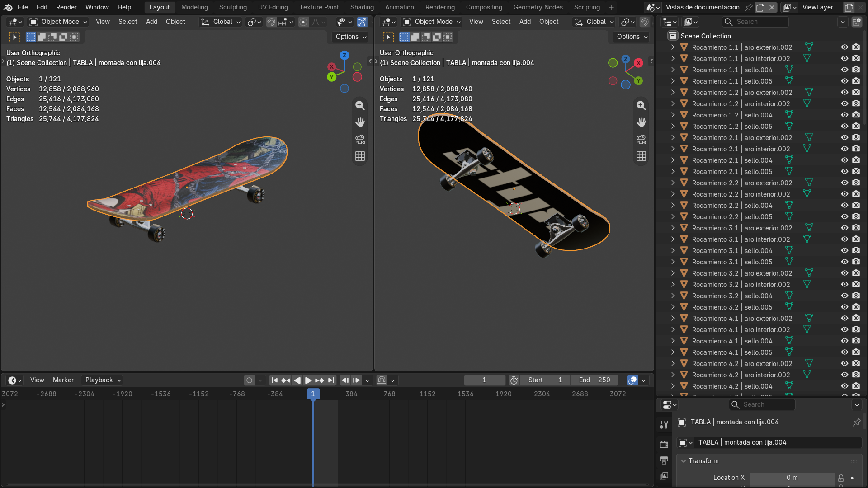Screen dimensions: 868x488
Task: Add new workspace with plus icon
Action: [611, 8]
